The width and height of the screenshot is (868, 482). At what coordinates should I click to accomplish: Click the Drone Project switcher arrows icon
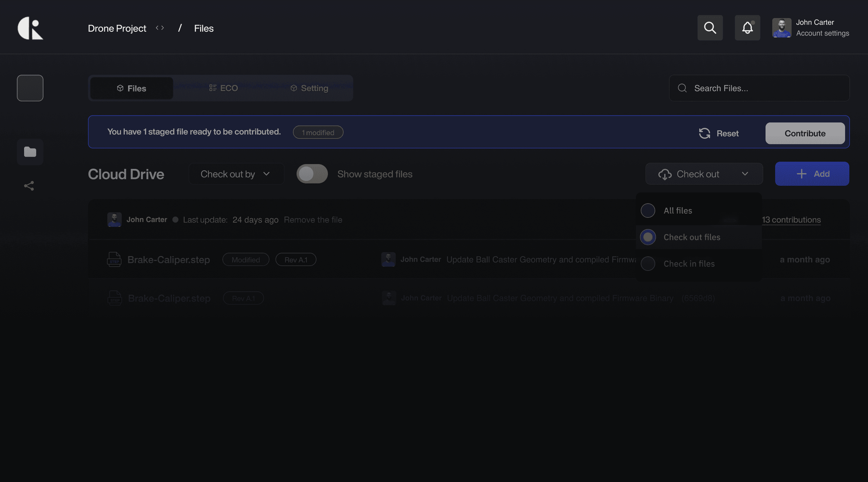(160, 28)
